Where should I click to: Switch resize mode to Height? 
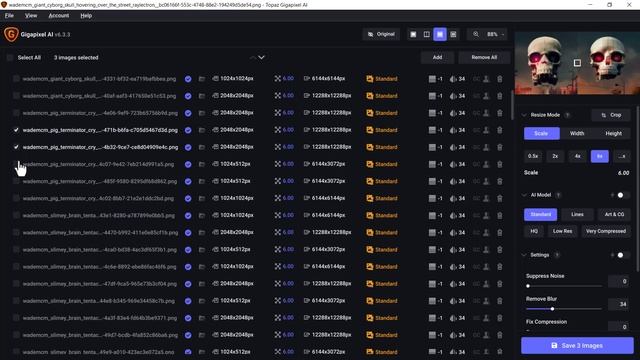click(613, 133)
